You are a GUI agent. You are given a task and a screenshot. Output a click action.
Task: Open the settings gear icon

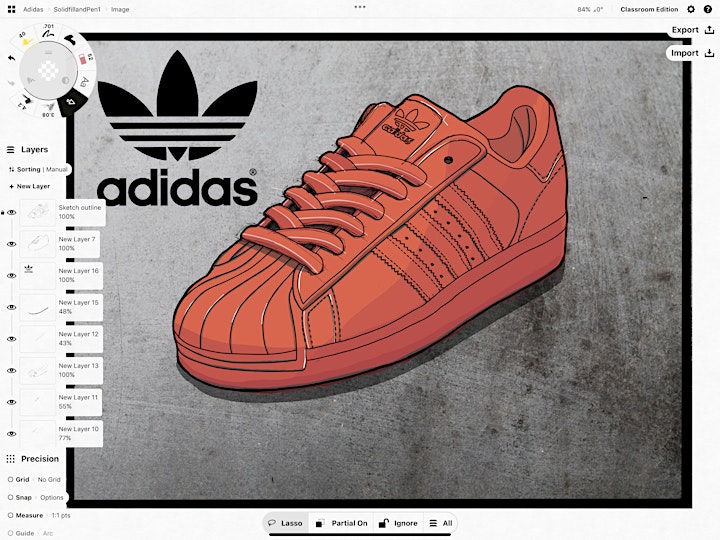[x=691, y=9]
